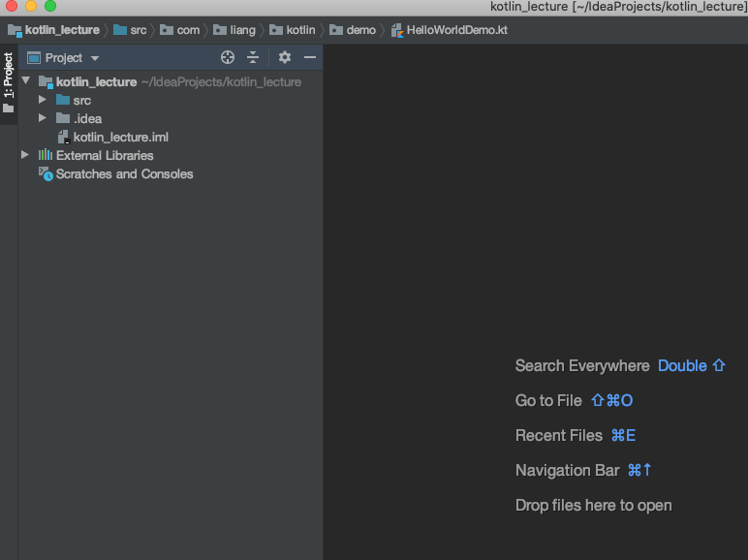This screenshot has height=560, width=748.
Task: Click the Collapse All icon in Project panel
Action: (253, 58)
